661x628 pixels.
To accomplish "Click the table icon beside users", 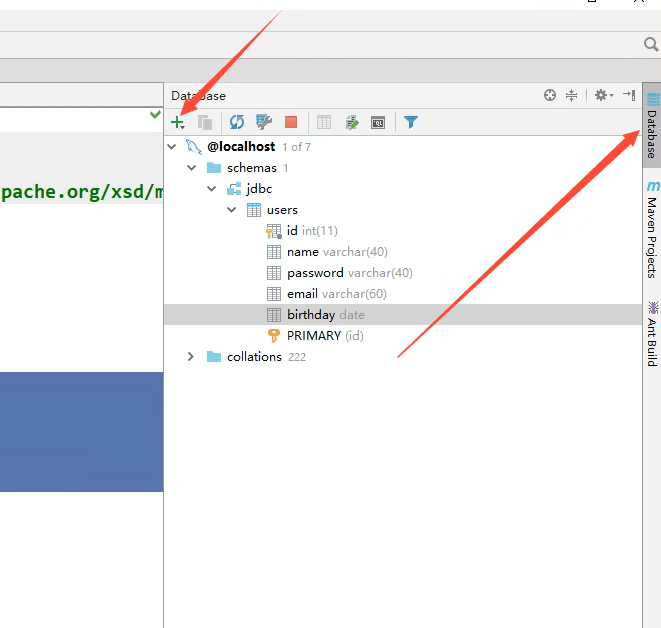I will click(x=254, y=210).
